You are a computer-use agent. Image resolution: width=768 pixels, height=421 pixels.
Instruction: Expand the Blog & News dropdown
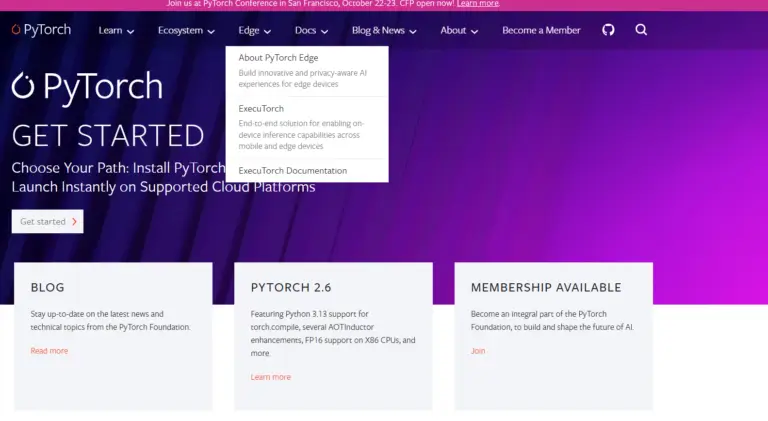tap(384, 30)
